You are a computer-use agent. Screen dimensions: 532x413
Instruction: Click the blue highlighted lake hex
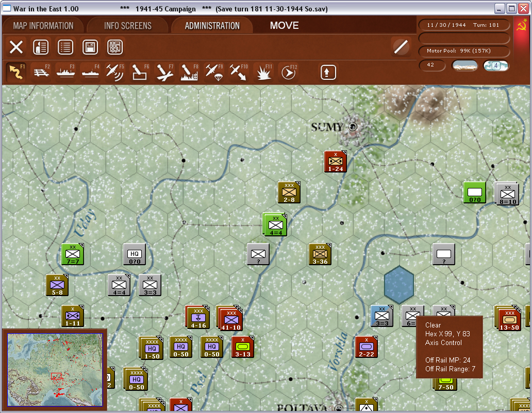(x=399, y=285)
